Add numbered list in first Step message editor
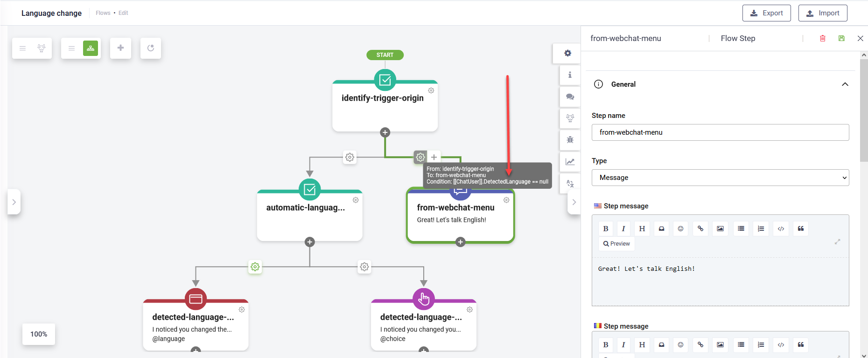Image resolution: width=868 pixels, height=358 pixels. (x=761, y=228)
